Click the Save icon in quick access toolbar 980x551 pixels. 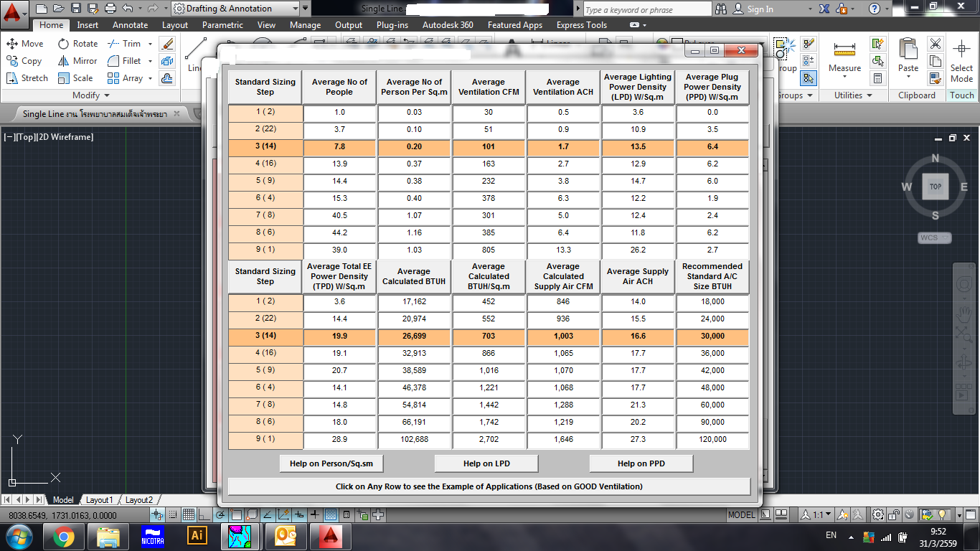point(75,9)
